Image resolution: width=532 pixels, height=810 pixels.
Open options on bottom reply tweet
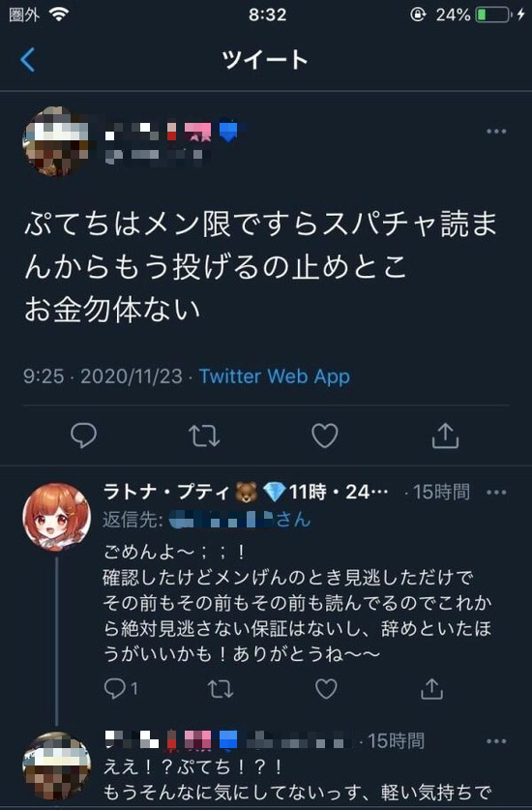click(x=496, y=741)
